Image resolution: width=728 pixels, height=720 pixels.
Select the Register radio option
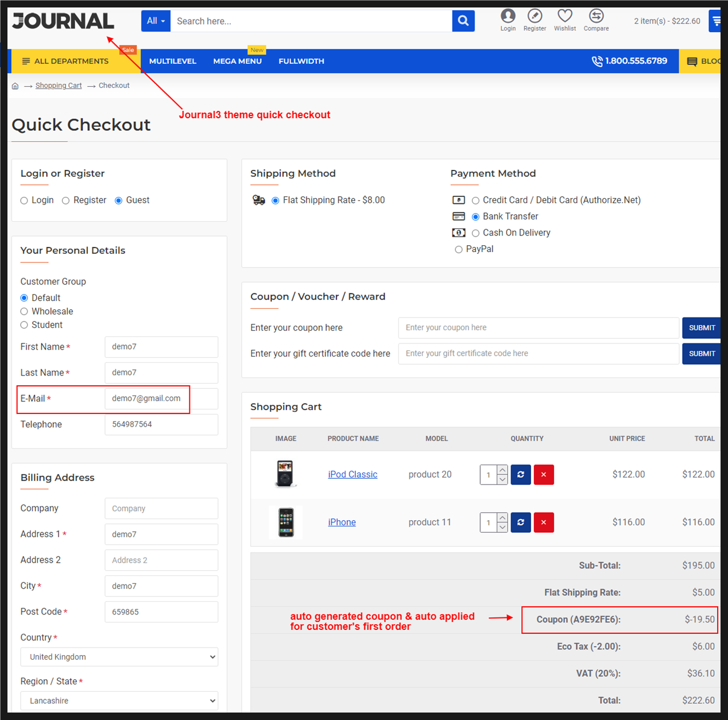coord(66,200)
